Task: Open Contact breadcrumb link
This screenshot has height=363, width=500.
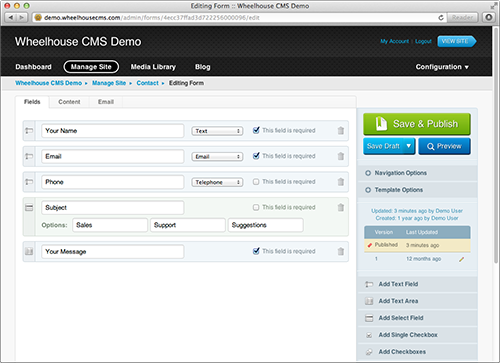Action: coord(147,83)
